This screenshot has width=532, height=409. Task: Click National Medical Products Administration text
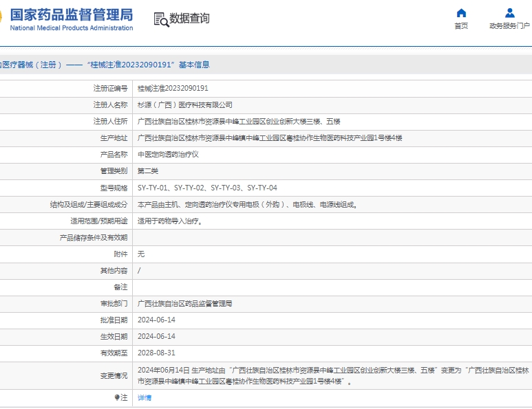[72, 28]
